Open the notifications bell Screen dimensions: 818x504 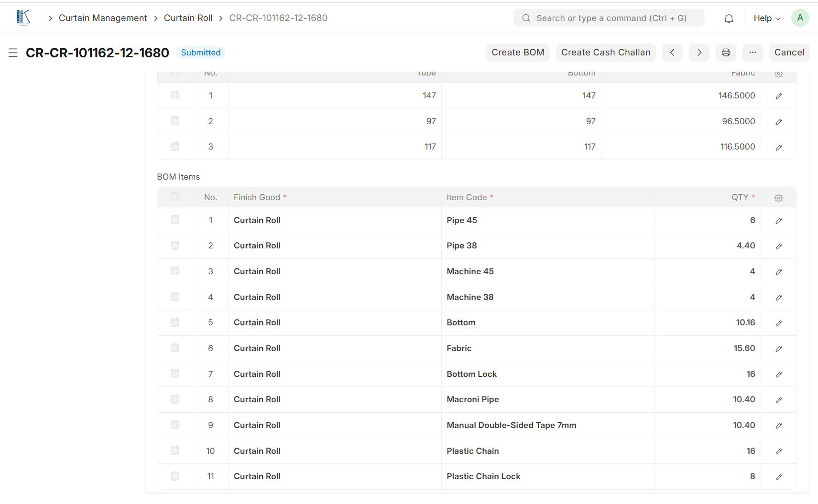[x=729, y=18]
